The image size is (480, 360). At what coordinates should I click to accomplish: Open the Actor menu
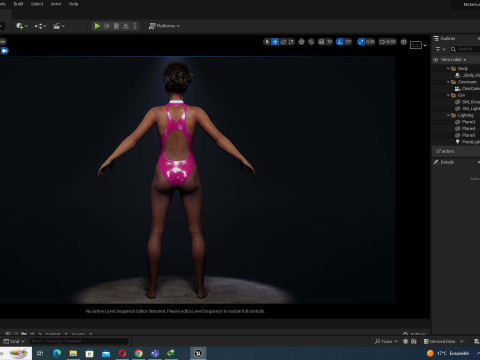[56, 4]
